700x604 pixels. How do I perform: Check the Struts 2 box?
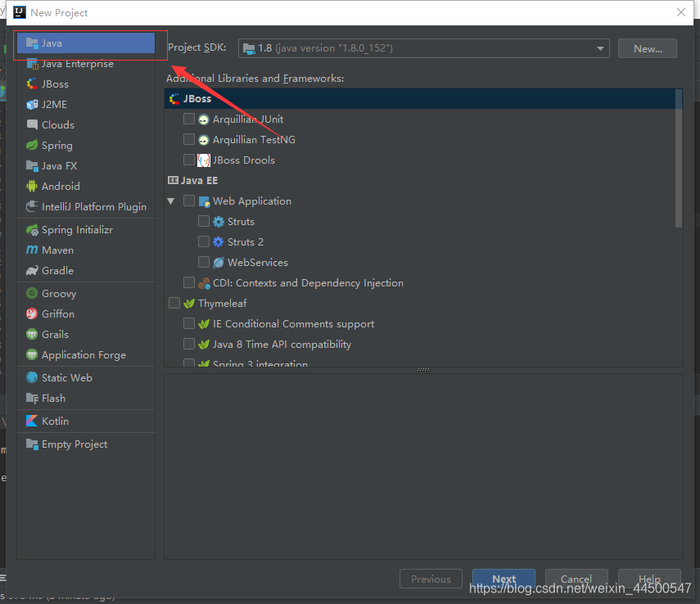(x=204, y=241)
